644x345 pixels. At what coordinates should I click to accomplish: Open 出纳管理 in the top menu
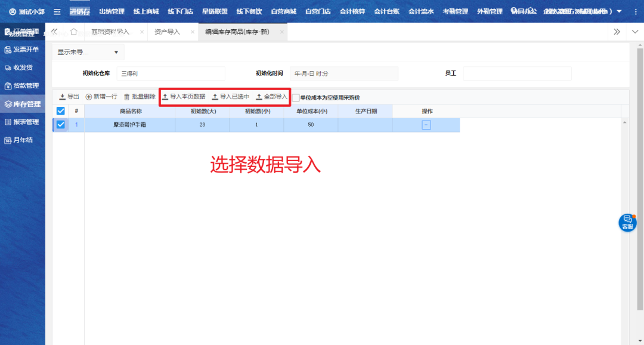click(112, 11)
